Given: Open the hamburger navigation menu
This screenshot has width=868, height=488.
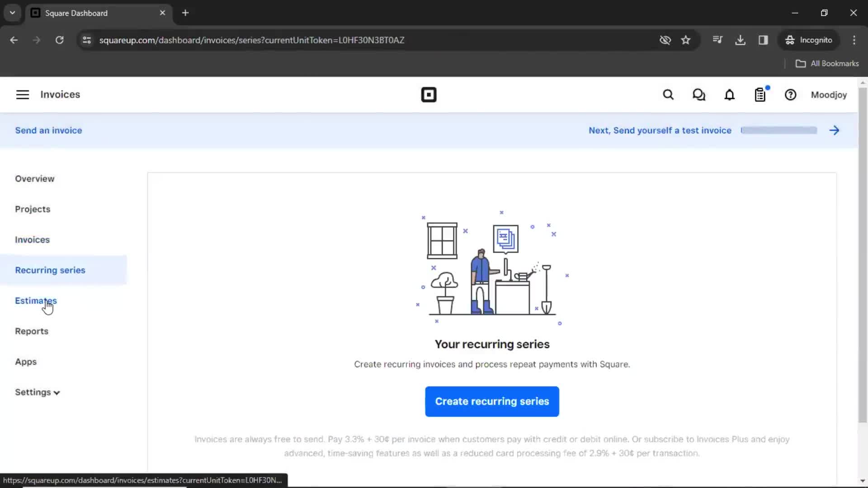Looking at the screenshot, I should 23,94.
